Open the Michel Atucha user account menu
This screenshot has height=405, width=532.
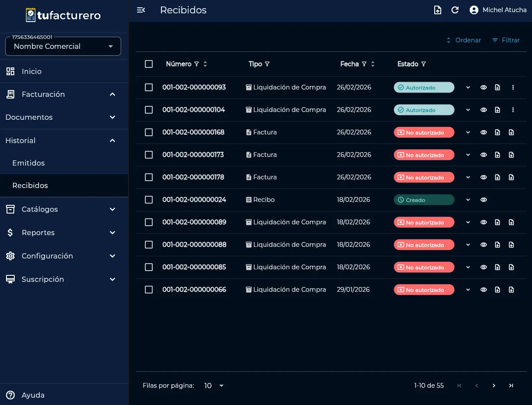[x=498, y=10]
